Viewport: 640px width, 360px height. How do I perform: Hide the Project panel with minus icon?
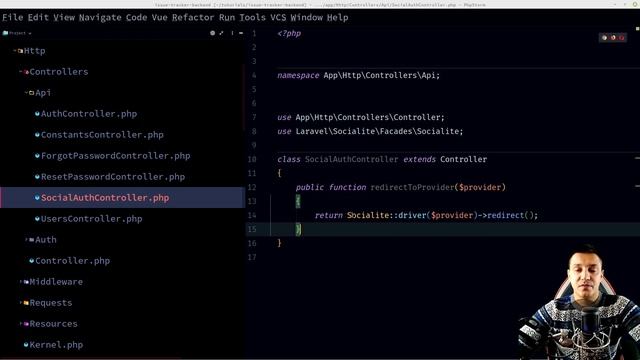(x=241, y=33)
